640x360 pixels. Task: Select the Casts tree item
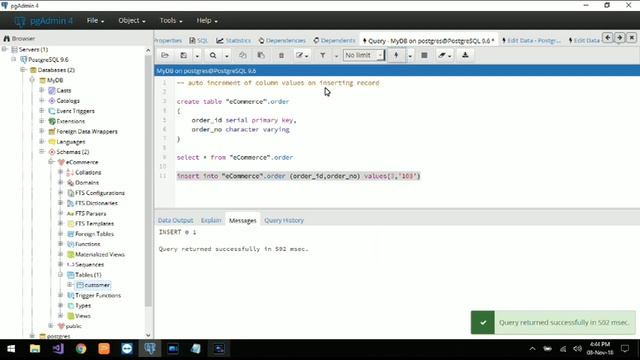[x=64, y=90]
